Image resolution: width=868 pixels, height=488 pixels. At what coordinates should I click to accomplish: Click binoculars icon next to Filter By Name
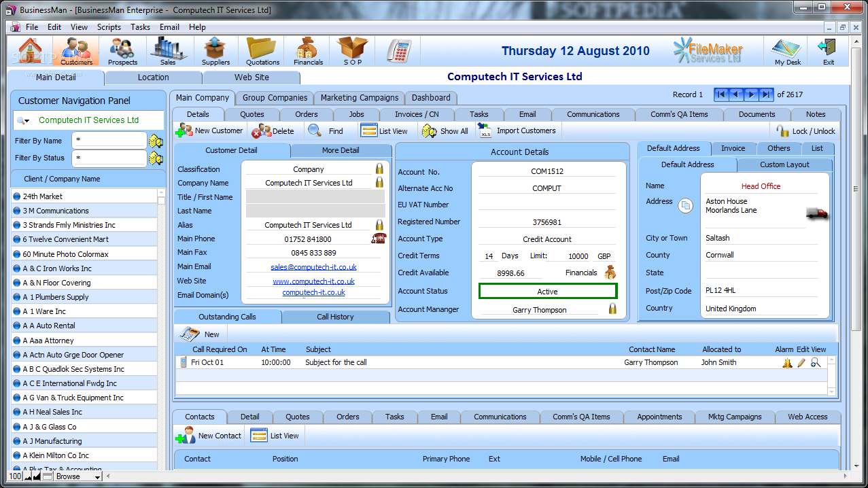tap(156, 141)
